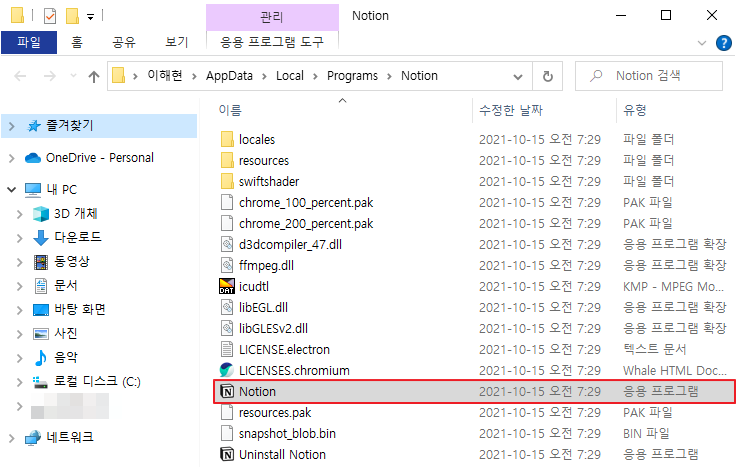Expand the OneDrive - Personal node
This screenshot has height=467, width=736.
(12, 158)
